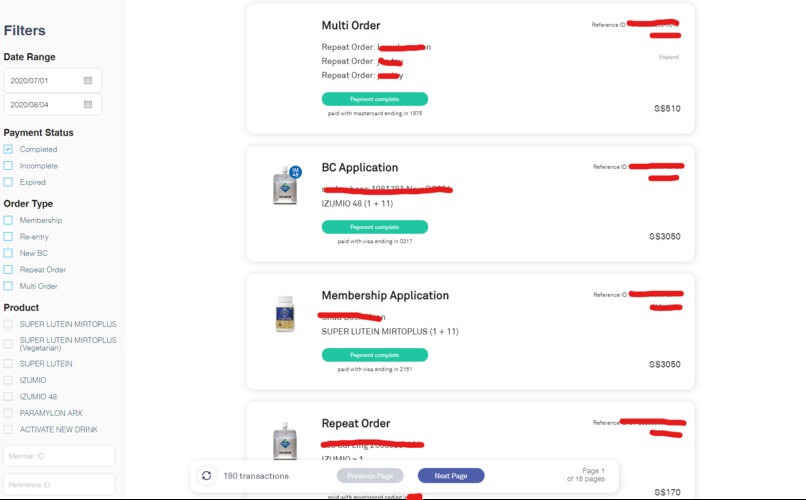Click IZUMIO 48 product image in BC Application
Image resolution: width=806 pixels, height=500 pixels.
[x=286, y=185]
